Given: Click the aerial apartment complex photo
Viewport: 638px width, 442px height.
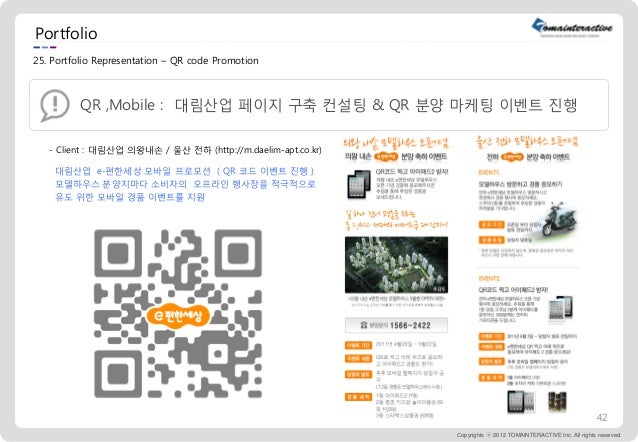Looking at the screenshot, I should [396, 265].
